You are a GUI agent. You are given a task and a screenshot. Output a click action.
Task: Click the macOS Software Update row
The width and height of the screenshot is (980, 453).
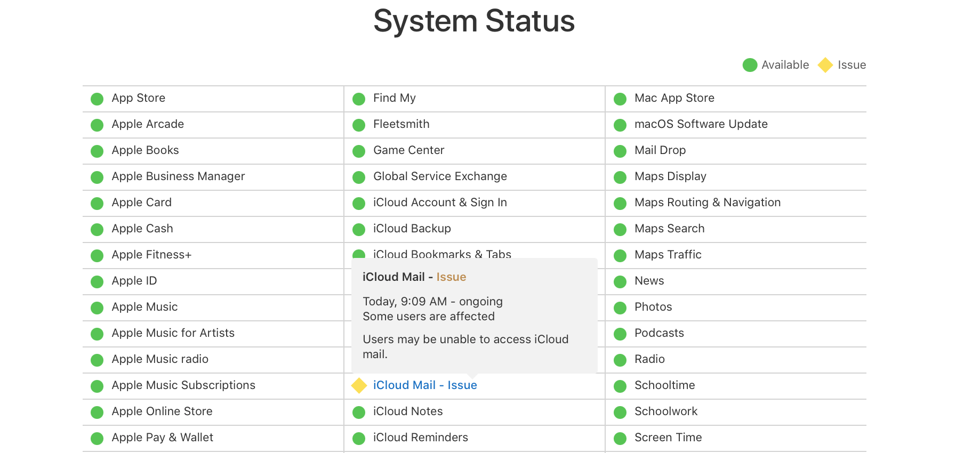[701, 124]
